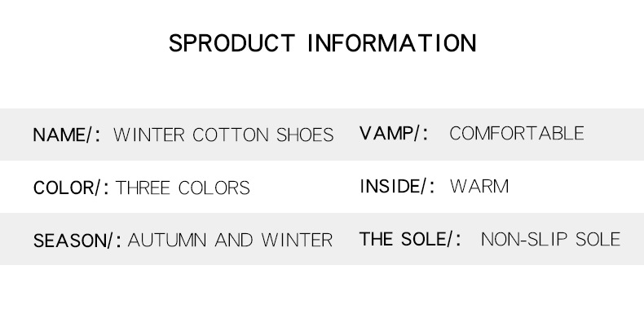Click the "SPRODUCT INFORMATION" heading
Image resolution: width=644 pixels, height=336 pixels.
click(322, 43)
